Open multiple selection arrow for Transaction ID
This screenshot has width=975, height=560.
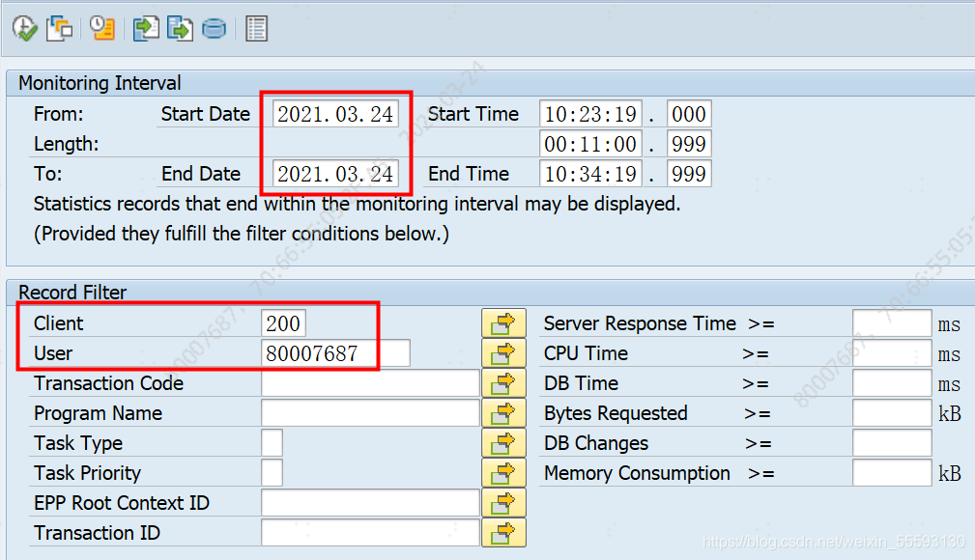[503, 533]
